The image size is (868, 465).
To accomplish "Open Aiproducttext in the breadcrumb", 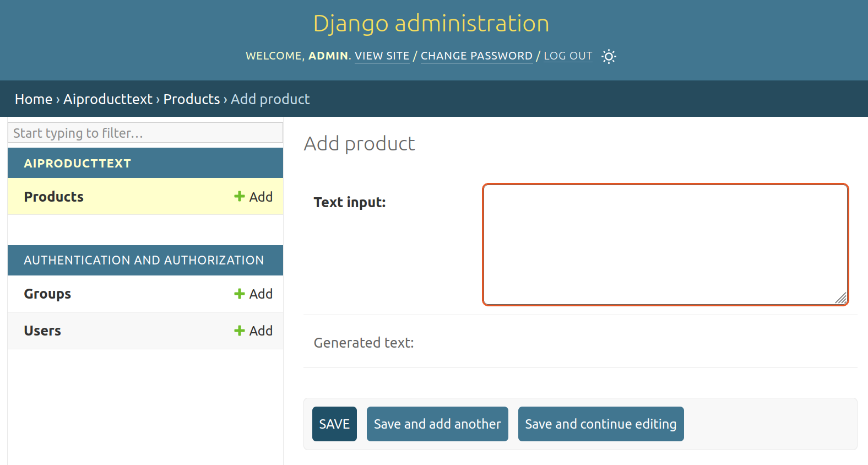I will point(108,99).
